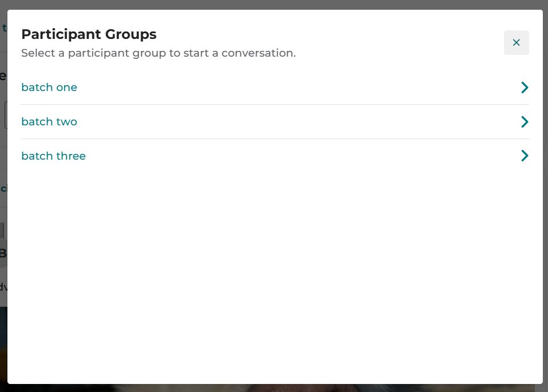Click the chevron arrow beside batch three

tap(525, 156)
